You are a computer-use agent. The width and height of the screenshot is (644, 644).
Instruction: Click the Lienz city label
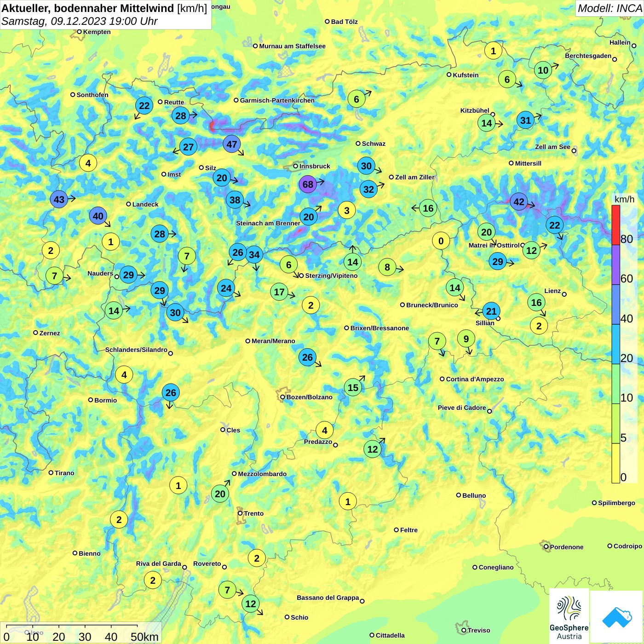coord(552,291)
